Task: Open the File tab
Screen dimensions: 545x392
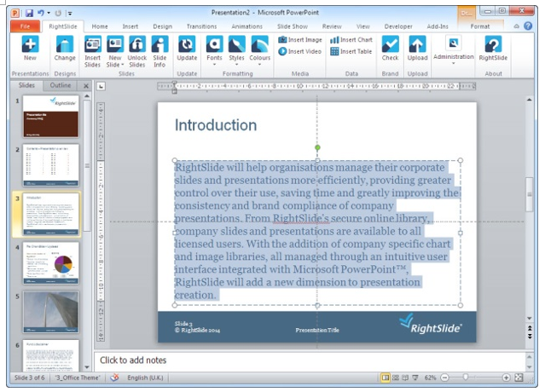Action: click(25, 26)
